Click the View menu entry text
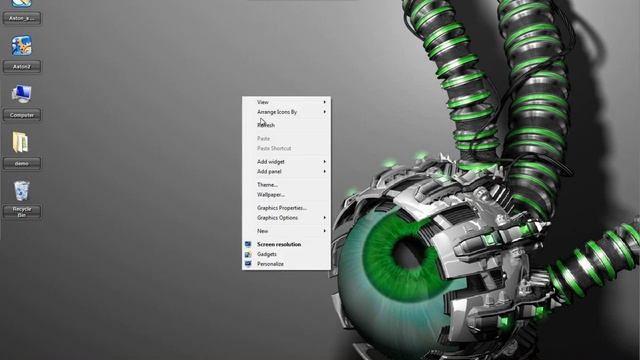 [263, 102]
